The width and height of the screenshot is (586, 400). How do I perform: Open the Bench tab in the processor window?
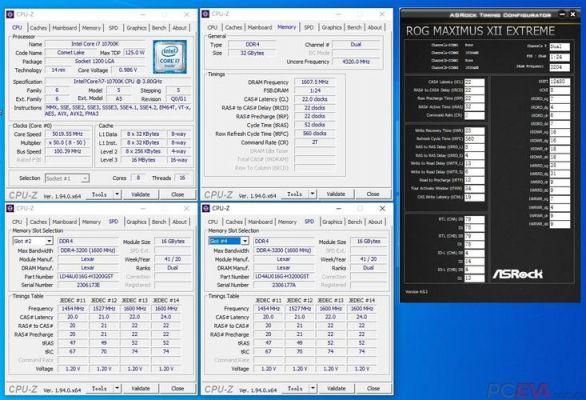point(159,28)
